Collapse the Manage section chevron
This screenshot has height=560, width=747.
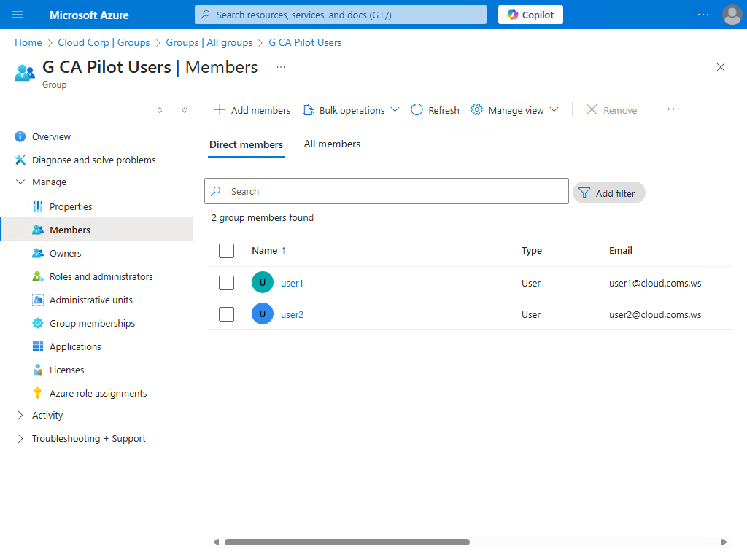click(20, 182)
